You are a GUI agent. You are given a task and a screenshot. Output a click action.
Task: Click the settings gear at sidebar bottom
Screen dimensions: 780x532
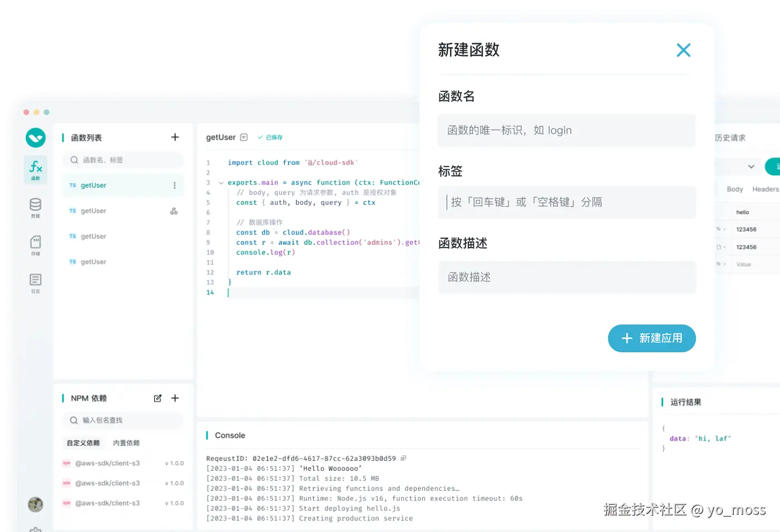(36, 529)
